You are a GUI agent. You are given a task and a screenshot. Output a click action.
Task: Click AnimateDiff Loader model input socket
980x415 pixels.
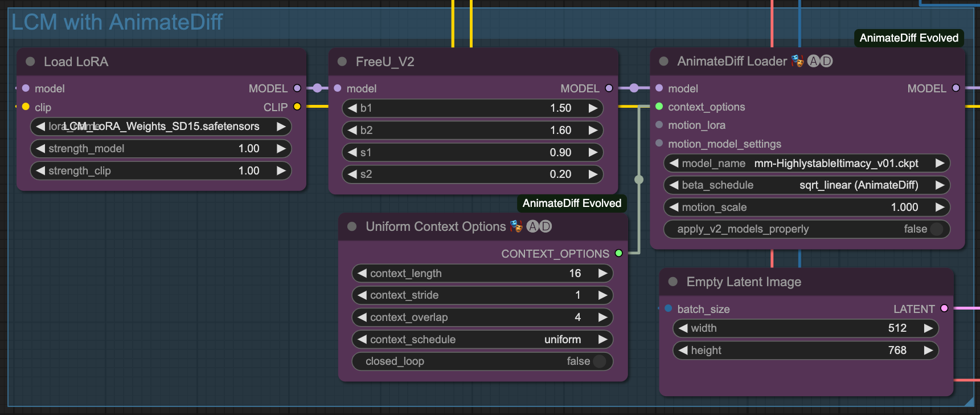point(659,88)
